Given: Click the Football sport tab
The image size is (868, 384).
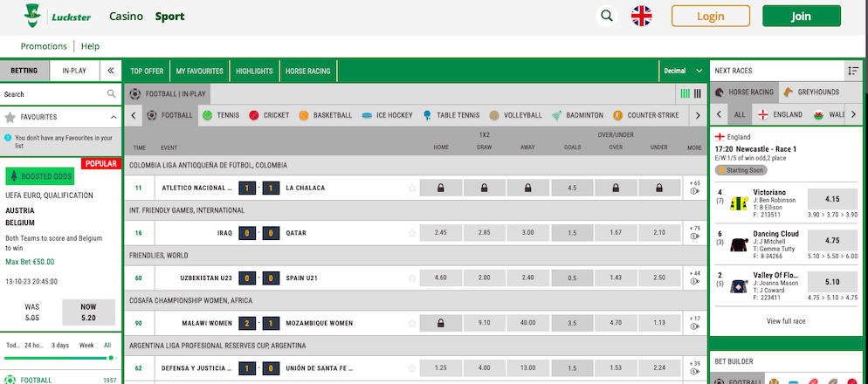Looking at the screenshot, I should 170,115.
